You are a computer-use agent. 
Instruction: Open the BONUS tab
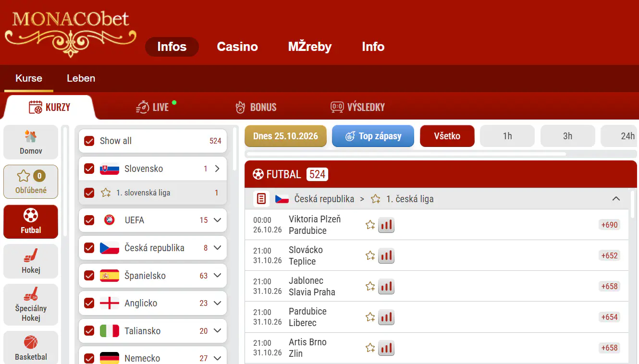coord(256,107)
